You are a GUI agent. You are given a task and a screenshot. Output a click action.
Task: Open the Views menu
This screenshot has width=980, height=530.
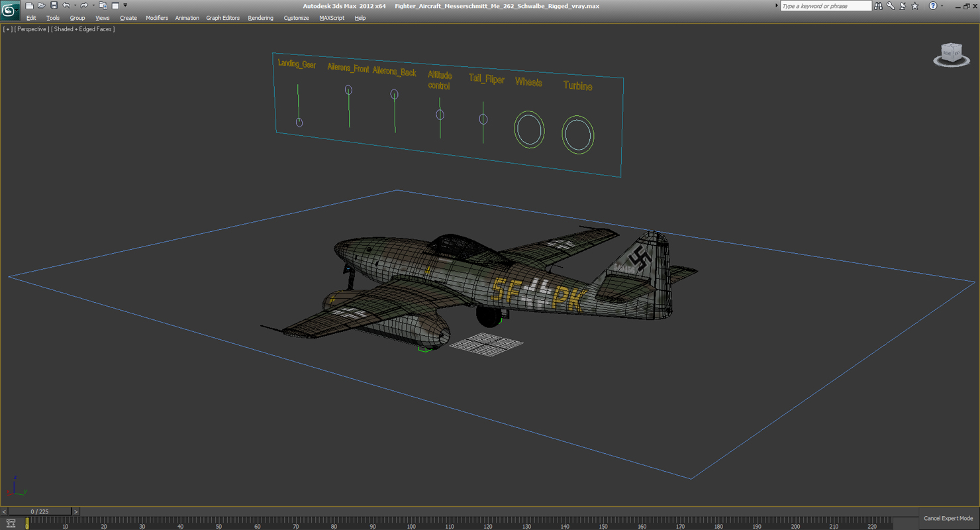(x=103, y=18)
